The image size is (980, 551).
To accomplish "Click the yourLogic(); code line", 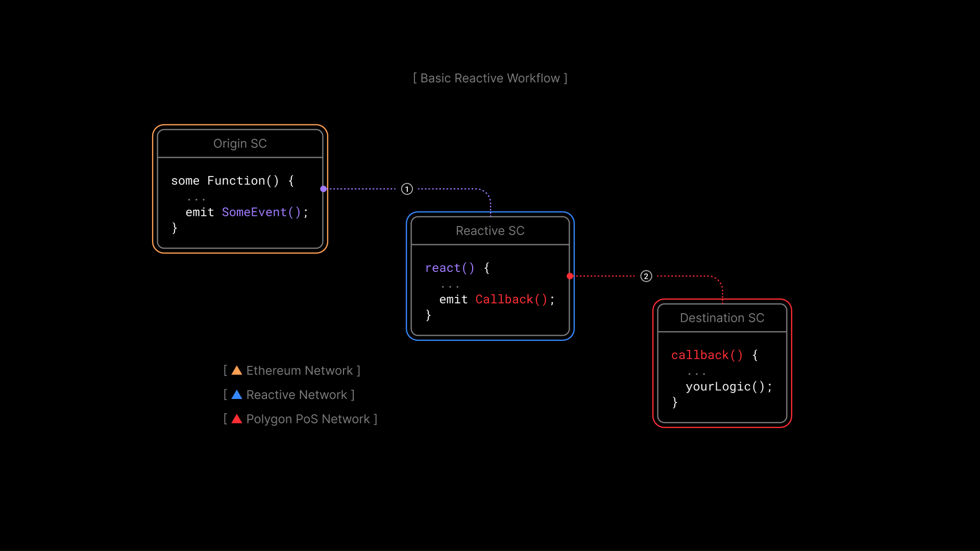I will pyautogui.click(x=728, y=387).
